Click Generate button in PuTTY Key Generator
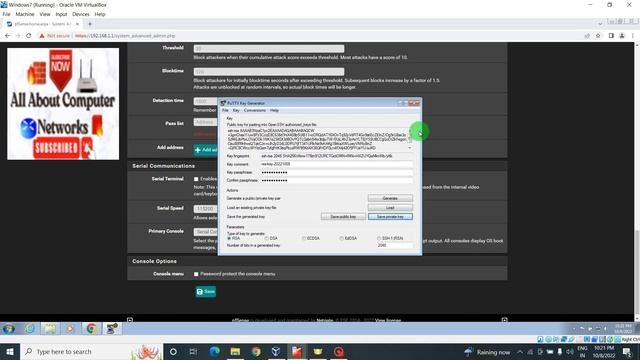Viewport: 640px width, 360px height. coord(390,198)
